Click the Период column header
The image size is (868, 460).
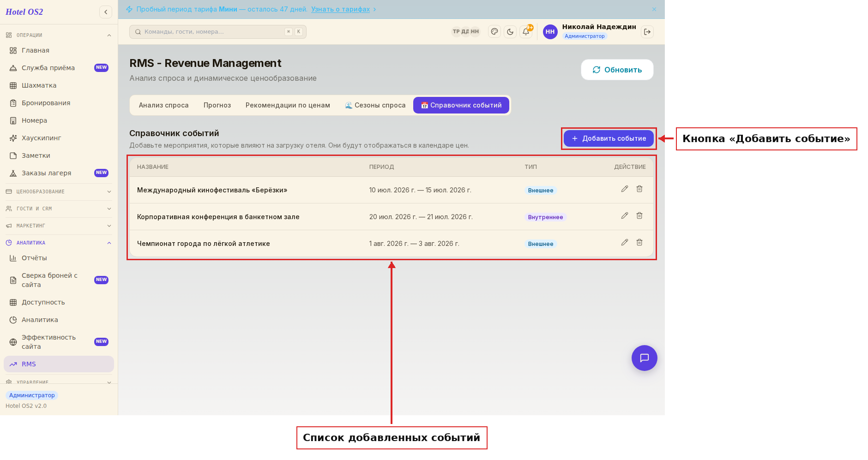[x=382, y=167]
